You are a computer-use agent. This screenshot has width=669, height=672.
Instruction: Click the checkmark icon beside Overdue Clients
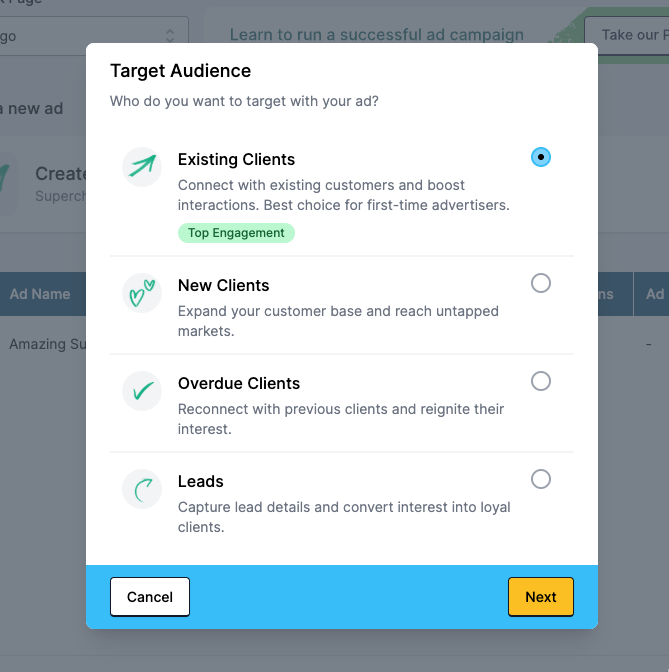142,391
